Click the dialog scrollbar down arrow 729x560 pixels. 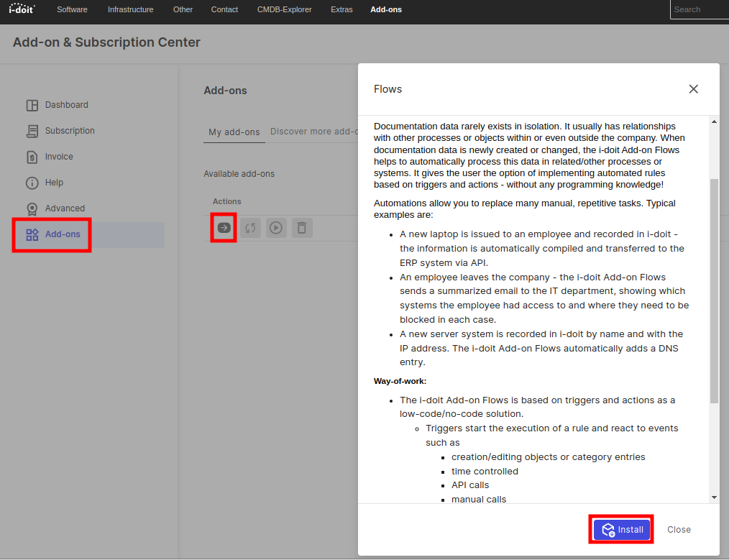714,497
